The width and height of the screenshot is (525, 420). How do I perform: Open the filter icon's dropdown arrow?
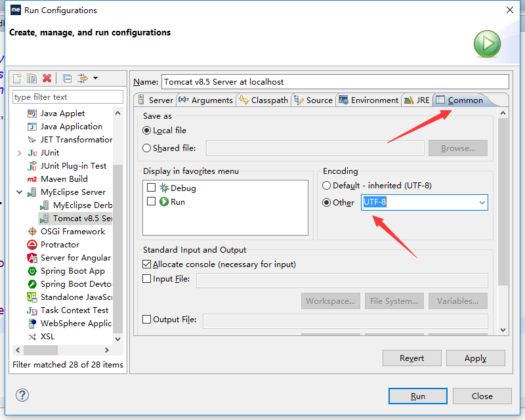coord(95,78)
